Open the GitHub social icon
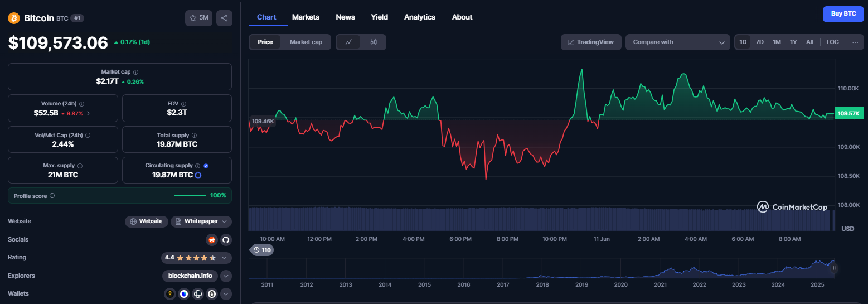 pos(226,240)
